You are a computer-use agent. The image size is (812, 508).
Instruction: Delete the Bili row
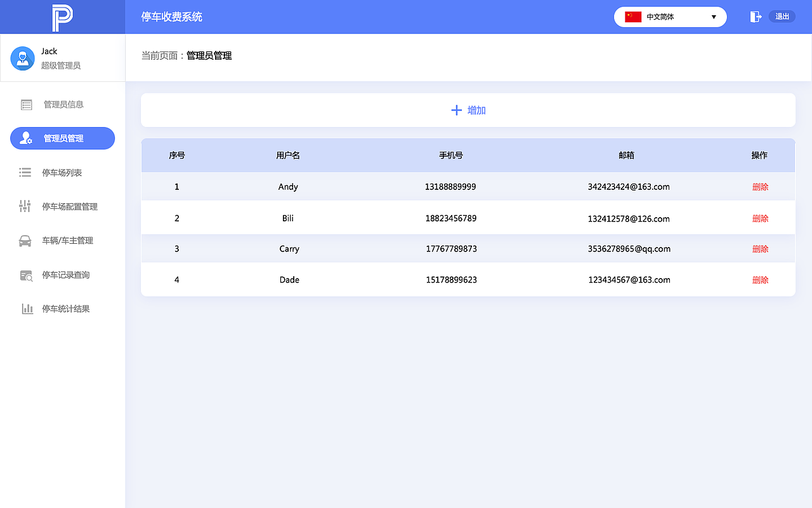[760, 218]
